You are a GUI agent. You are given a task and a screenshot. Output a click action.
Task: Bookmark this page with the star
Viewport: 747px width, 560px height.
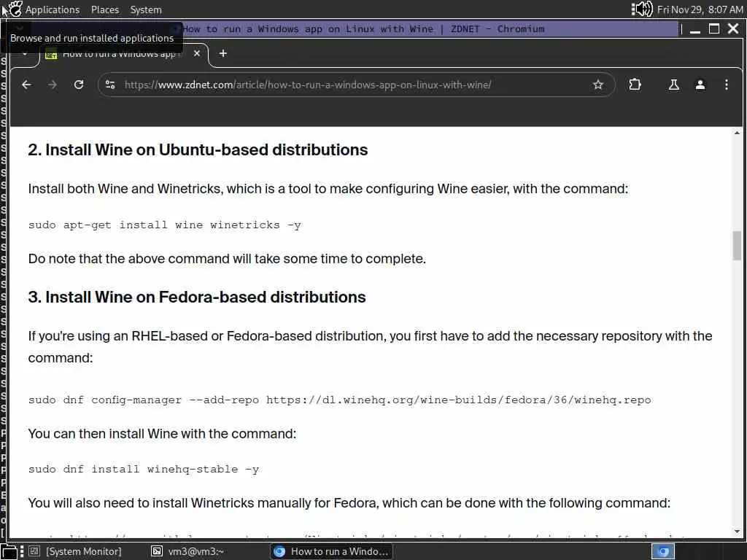(598, 85)
